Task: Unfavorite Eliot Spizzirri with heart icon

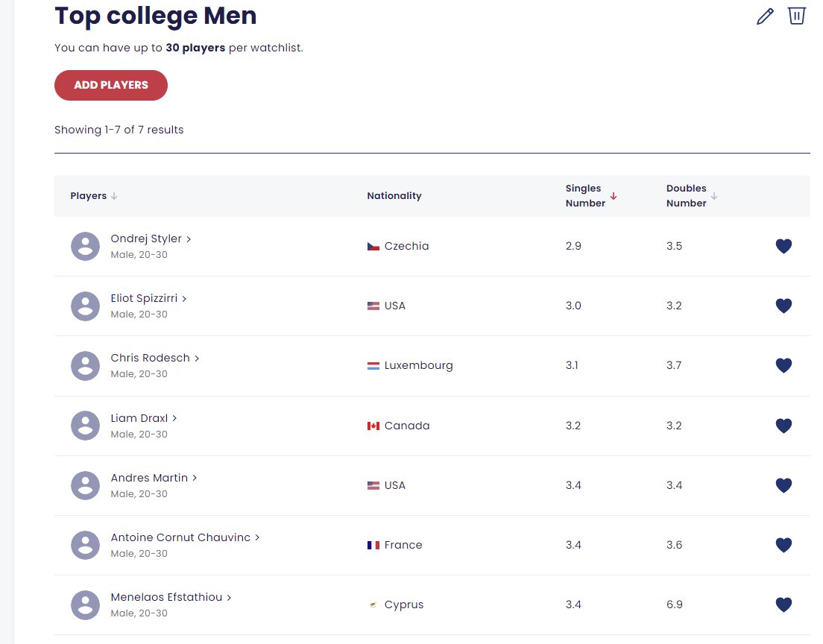Action: (x=783, y=306)
